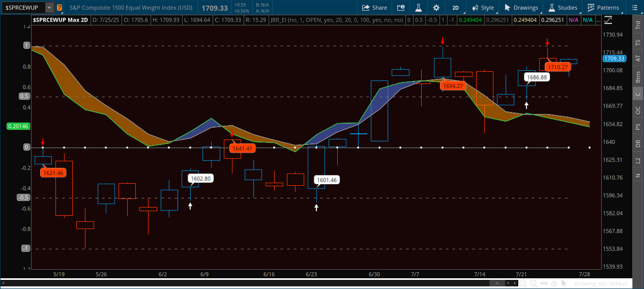Click the zoom in magnifier icon
Screen dimensions: 644x289
coord(533,283)
